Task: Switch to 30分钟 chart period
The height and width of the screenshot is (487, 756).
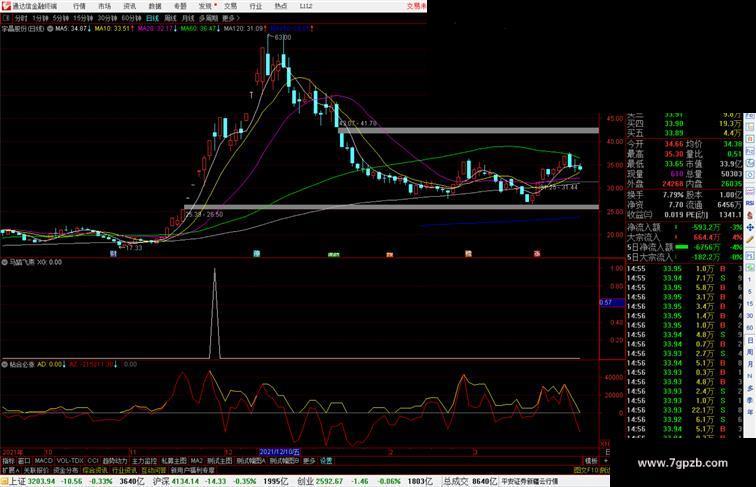Action: point(107,18)
